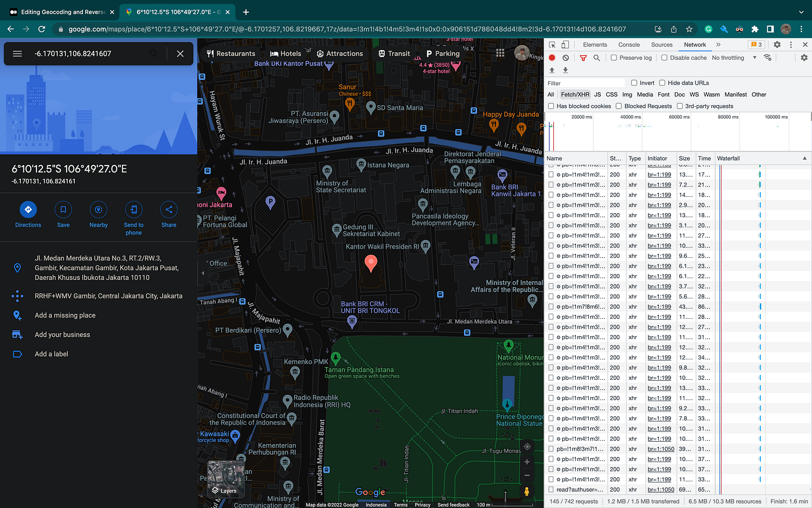Image resolution: width=812 pixels, height=508 pixels.
Task: Click the Directions button icon
Action: 28,210
